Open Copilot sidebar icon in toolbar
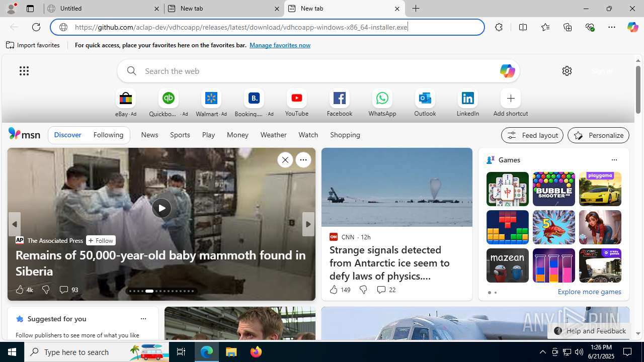644x362 pixels. click(x=632, y=27)
